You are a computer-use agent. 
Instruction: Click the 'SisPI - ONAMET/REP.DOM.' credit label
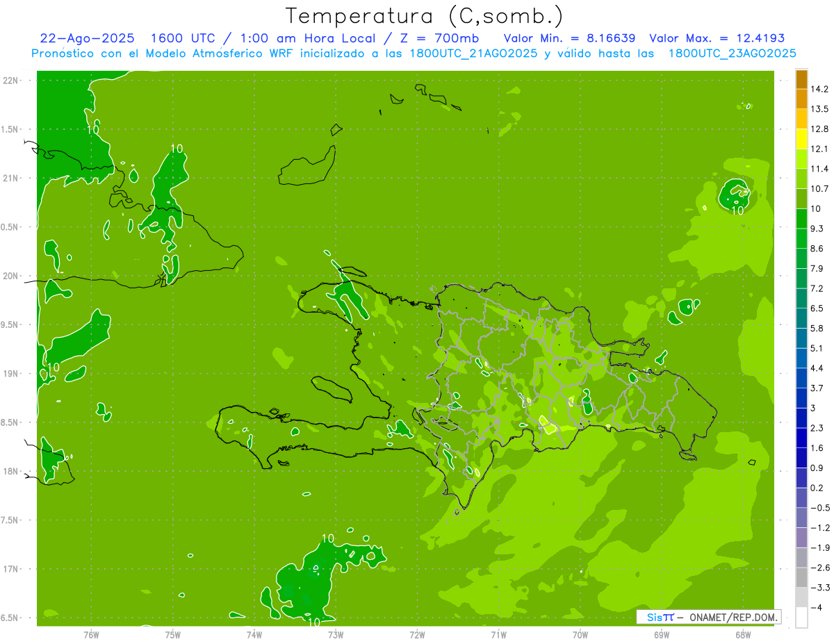pos(708,617)
